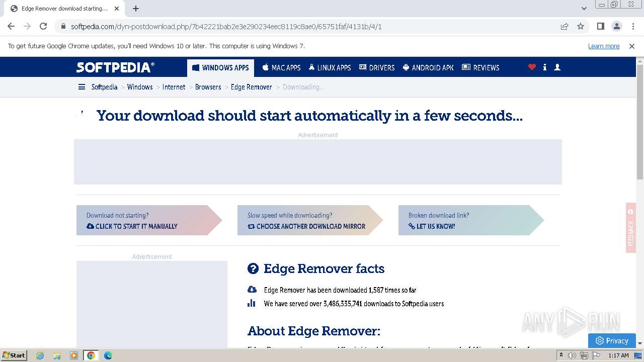Viewport: 644px width, 362px height.
Task: Open the Chrome side panel icon
Action: point(600,26)
